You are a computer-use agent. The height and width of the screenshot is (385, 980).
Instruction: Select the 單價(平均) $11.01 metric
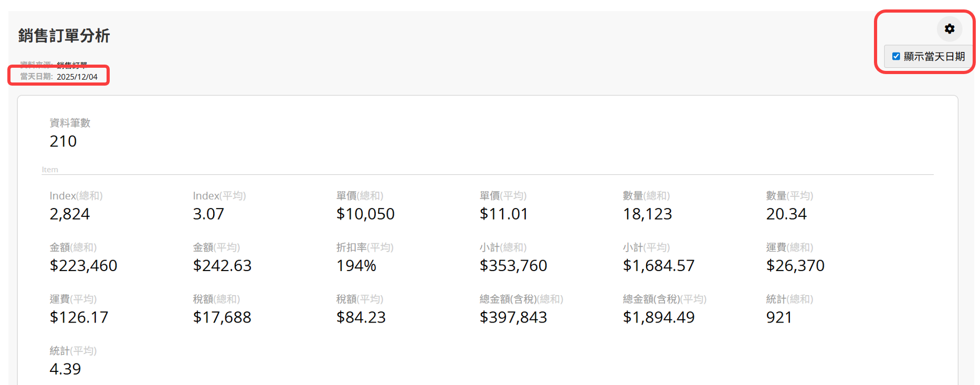coord(503,214)
